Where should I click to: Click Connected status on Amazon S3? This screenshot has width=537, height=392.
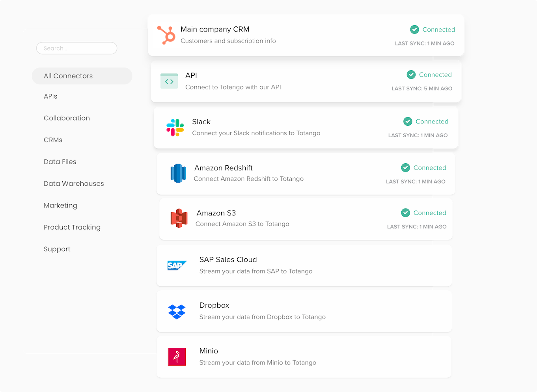430,213
